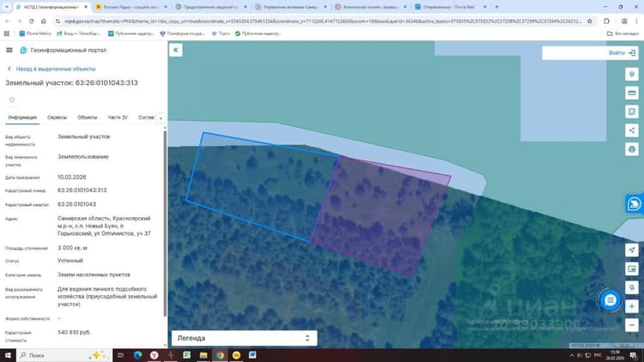Zoom out the map with minus

coord(632,325)
